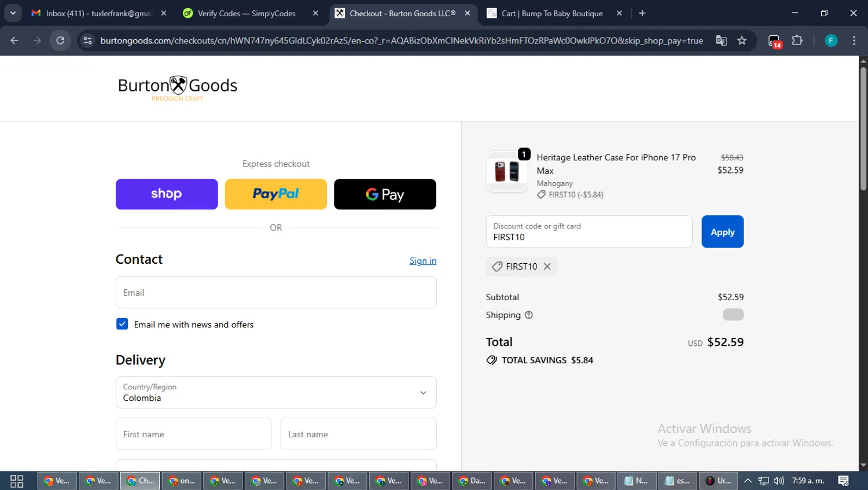Viewport: 868px width, 490px height.
Task: Show hidden system tray icons chevron
Action: pos(748,481)
